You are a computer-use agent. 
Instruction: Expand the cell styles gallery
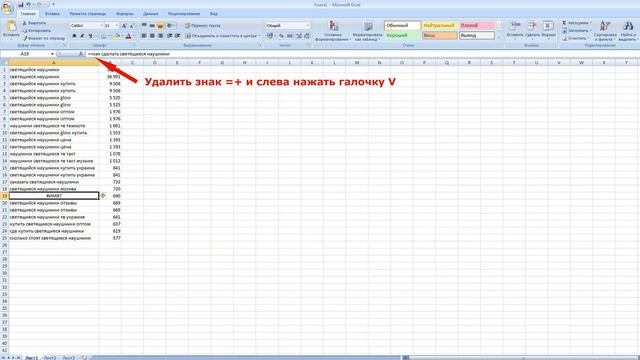(x=498, y=38)
